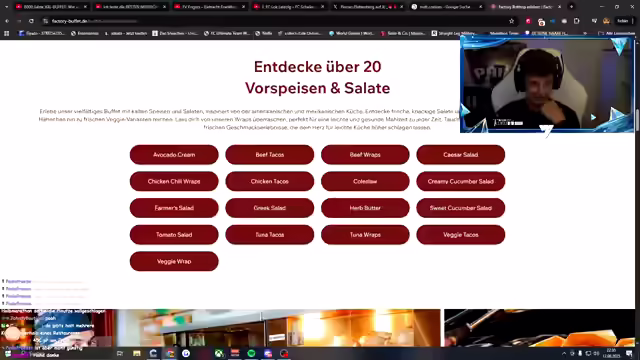The width and height of the screenshot is (640, 360).
Task: Switch to the Google Suche tab
Action: (446, 7)
